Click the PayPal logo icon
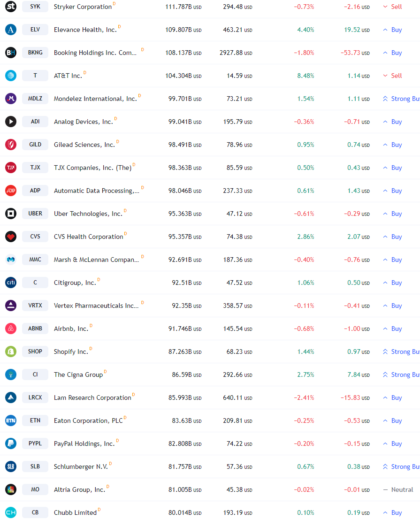Screen dimensions: 420x520 pos(11,444)
